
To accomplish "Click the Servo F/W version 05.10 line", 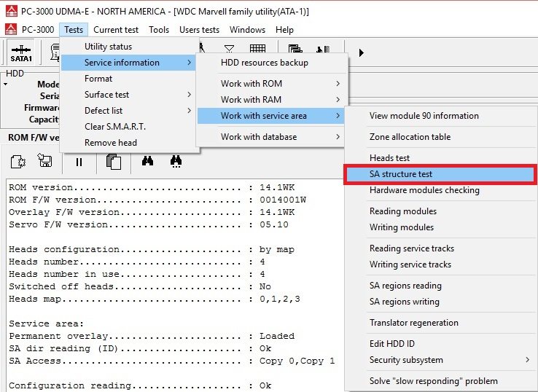I will point(149,224).
